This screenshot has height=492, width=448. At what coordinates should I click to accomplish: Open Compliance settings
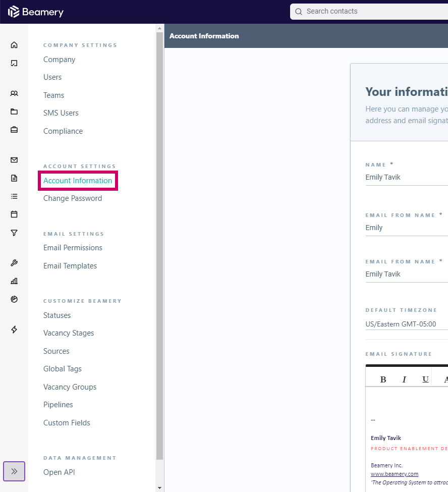(x=63, y=131)
